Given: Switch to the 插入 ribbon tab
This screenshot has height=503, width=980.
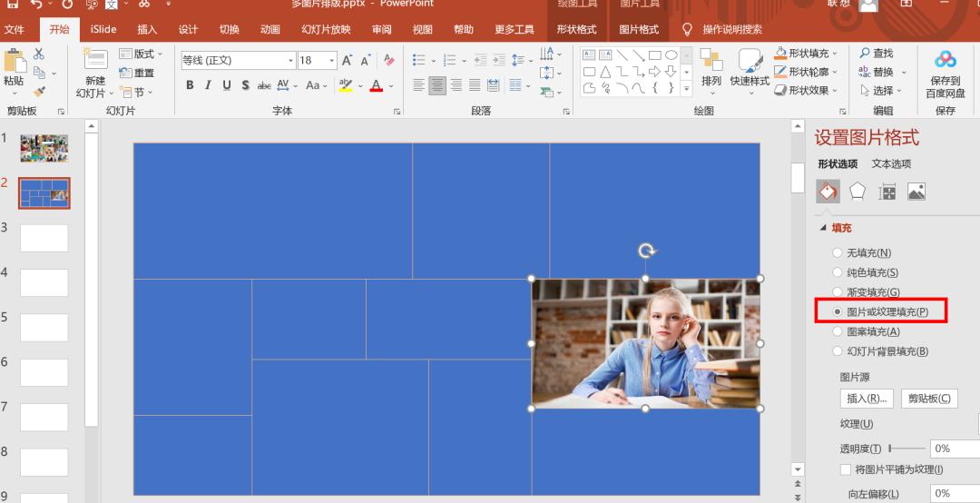Looking at the screenshot, I should [147, 29].
